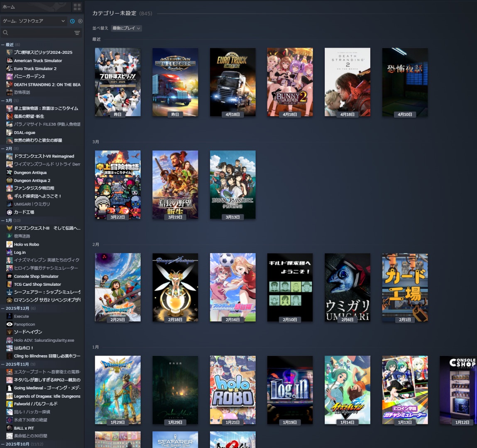Open the collections grid view icon
The image size is (477, 448).
(77, 7)
